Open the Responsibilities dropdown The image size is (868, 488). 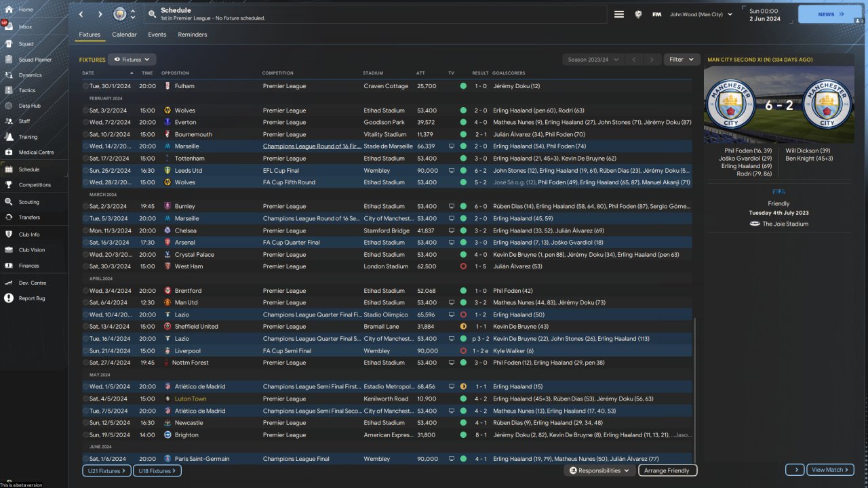coord(599,470)
